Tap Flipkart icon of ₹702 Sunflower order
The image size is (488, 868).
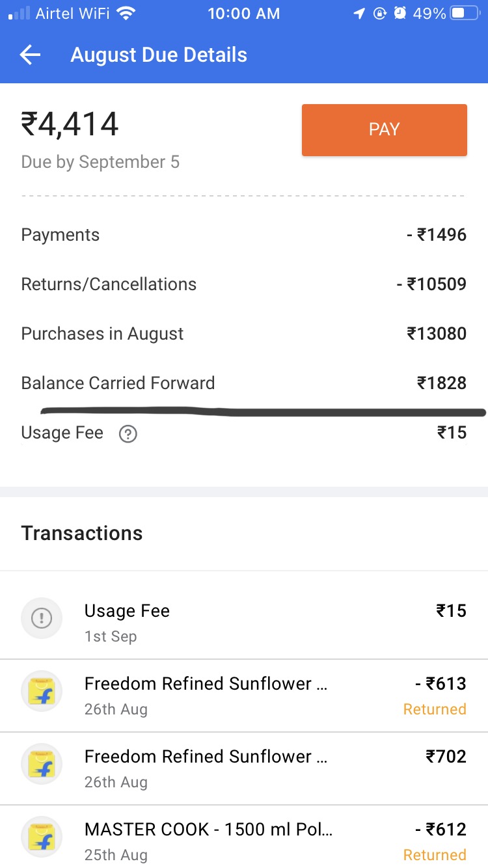coord(42,764)
